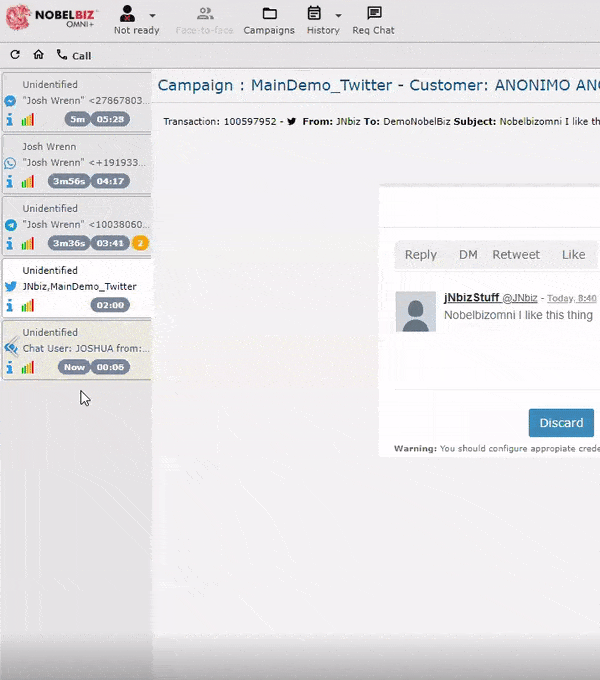Click signal bars icon in Telegram conversation
600x680 pixels.
28,243
